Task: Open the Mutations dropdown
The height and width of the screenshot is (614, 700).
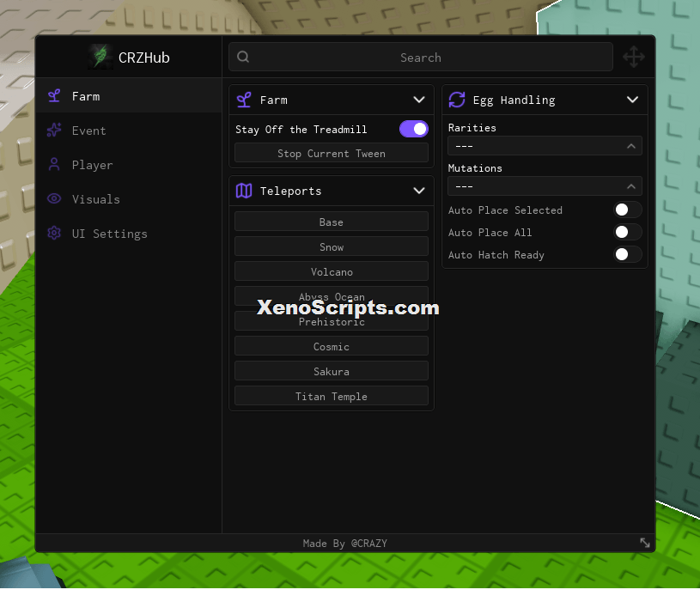Action: [x=545, y=186]
